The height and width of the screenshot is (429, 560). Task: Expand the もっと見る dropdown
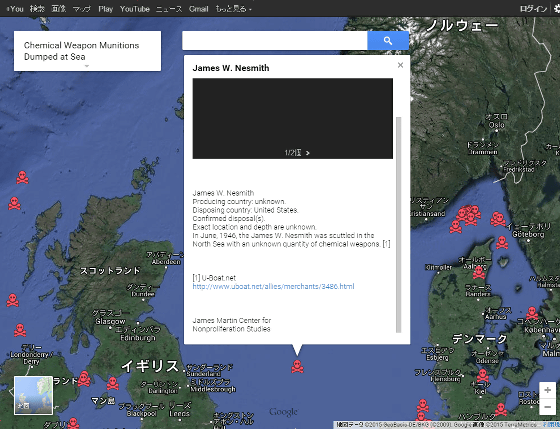pyautogui.click(x=233, y=9)
